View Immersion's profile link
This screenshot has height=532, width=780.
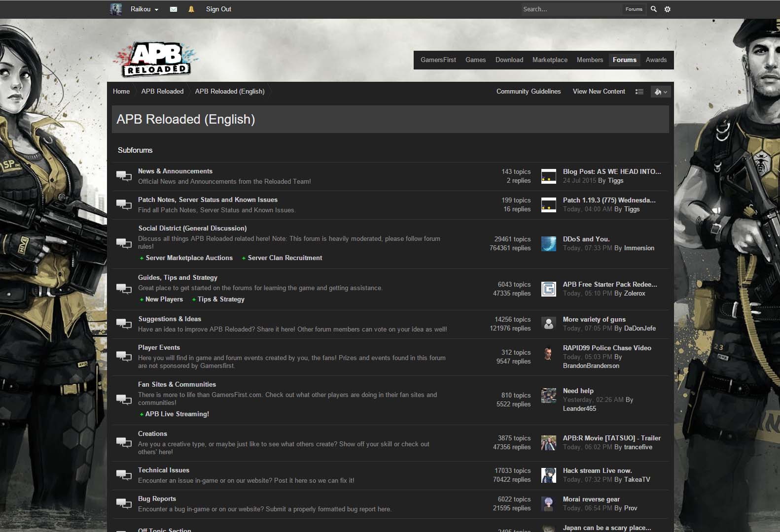(x=639, y=248)
